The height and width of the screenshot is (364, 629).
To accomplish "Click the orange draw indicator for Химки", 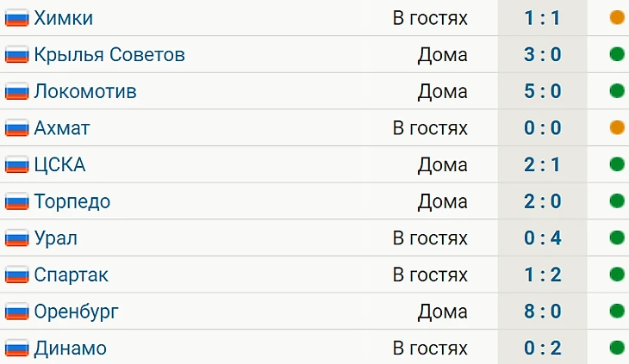I will (x=616, y=18).
